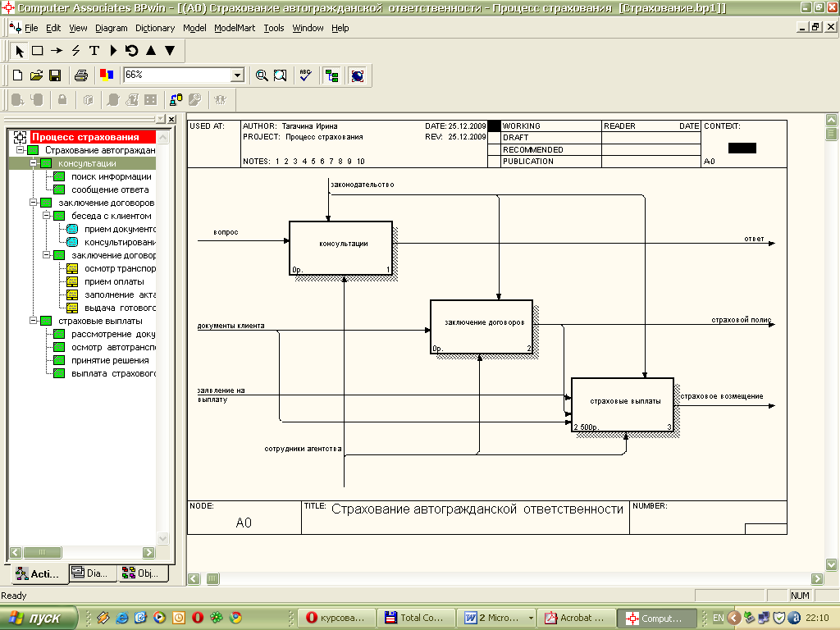Click the страховой полис output label
Screen dimensions: 840x630
742,320
